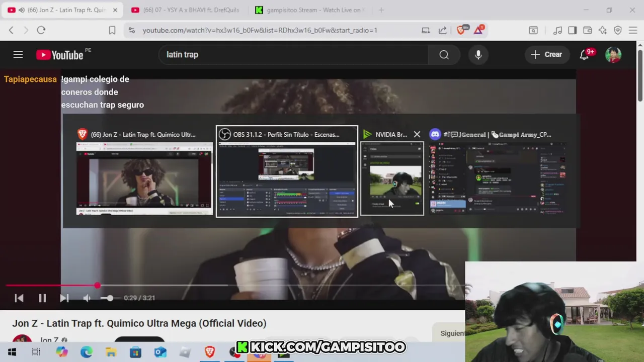Click the share page icon in address bar
644x362 pixels.
pos(443,30)
